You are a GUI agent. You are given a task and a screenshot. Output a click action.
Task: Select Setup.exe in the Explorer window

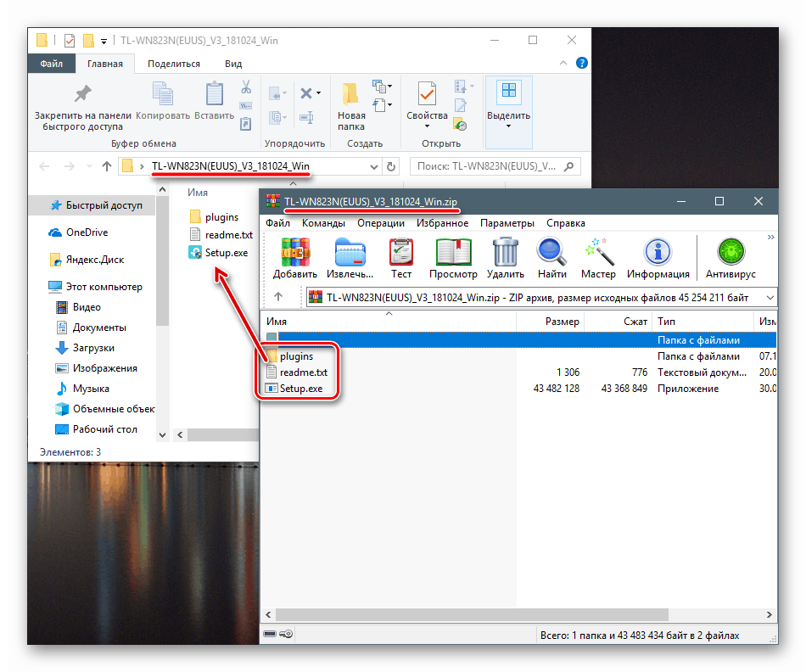pos(218,253)
